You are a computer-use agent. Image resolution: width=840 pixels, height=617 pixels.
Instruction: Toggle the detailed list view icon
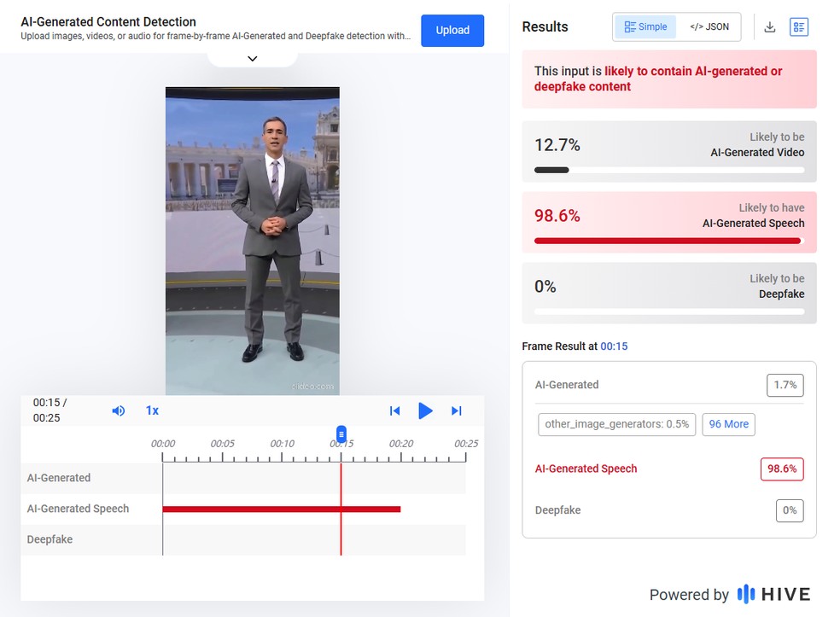798,27
